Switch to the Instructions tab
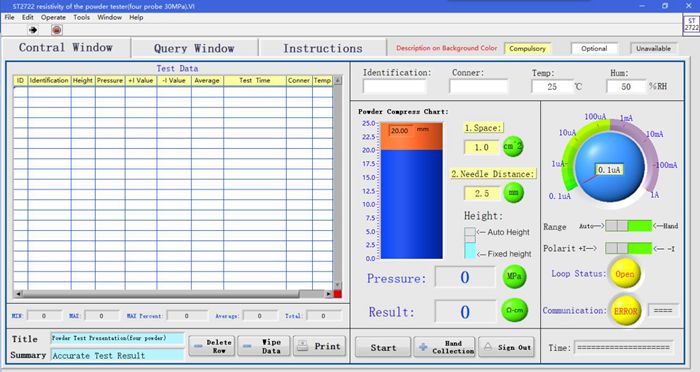The image size is (700, 372). pyautogui.click(x=323, y=48)
